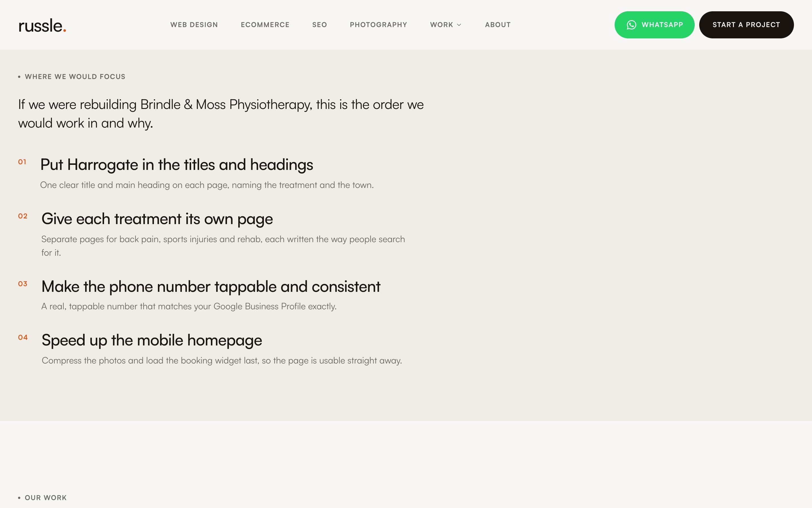Screen dimensions: 812x508
Task: Click step number 02
Action: coord(23,216)
